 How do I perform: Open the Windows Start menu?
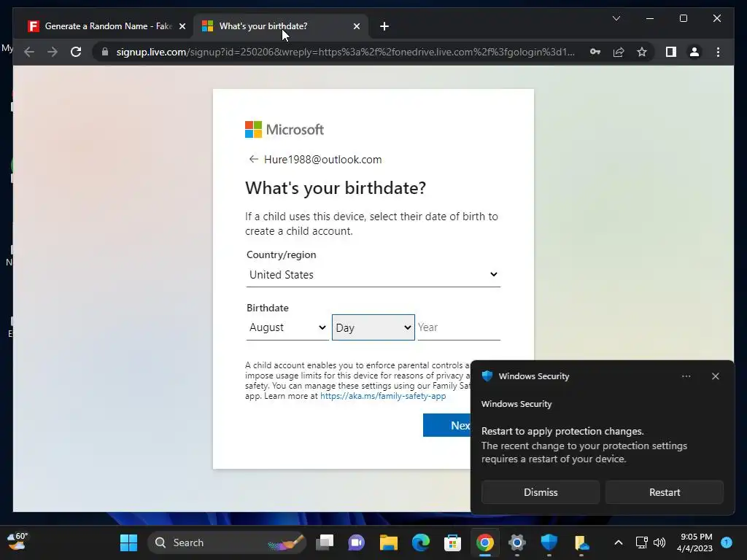click(128, 542)
